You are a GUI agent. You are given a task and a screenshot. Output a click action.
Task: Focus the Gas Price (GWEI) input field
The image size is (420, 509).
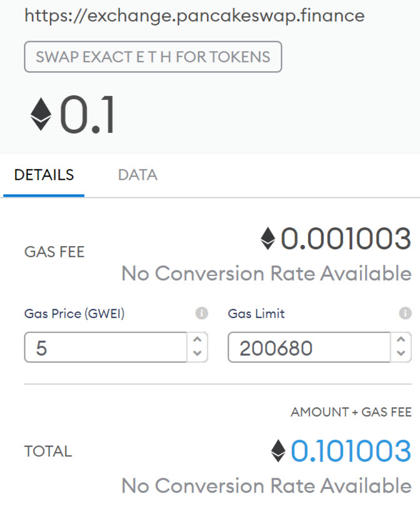coord(106,347)
